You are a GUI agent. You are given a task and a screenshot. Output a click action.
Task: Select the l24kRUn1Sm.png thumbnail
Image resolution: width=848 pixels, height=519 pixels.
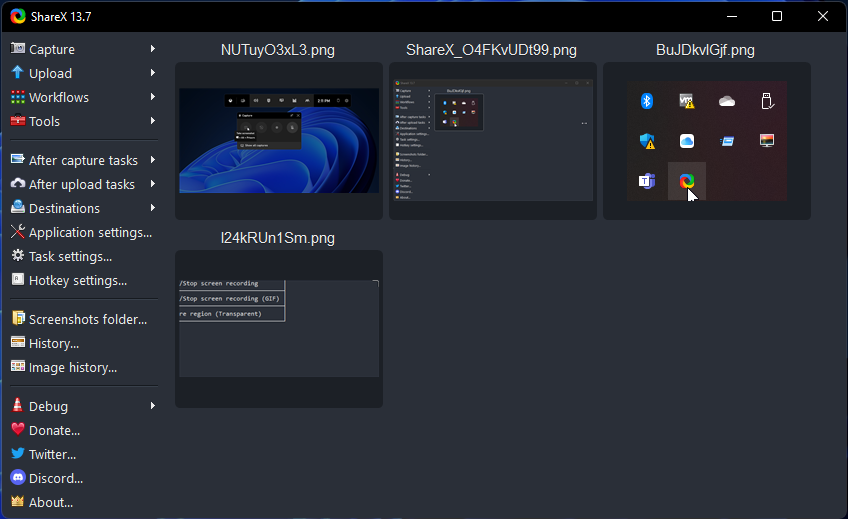pyautogui.click(x=279, y=329)
